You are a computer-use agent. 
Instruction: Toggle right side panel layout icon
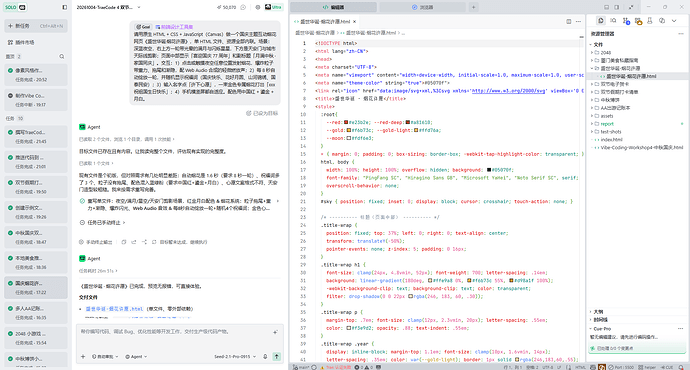point(617,7)
